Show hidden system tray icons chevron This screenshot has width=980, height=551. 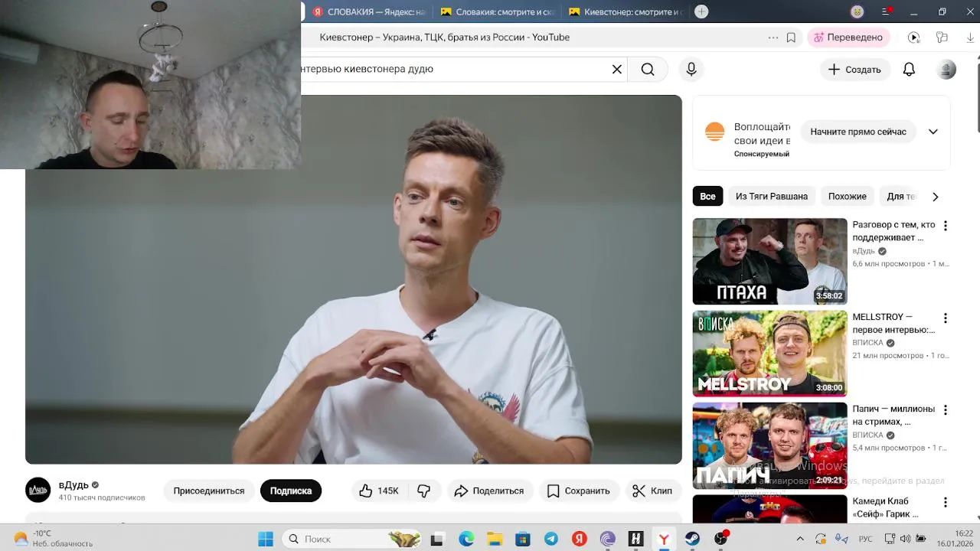800,539
